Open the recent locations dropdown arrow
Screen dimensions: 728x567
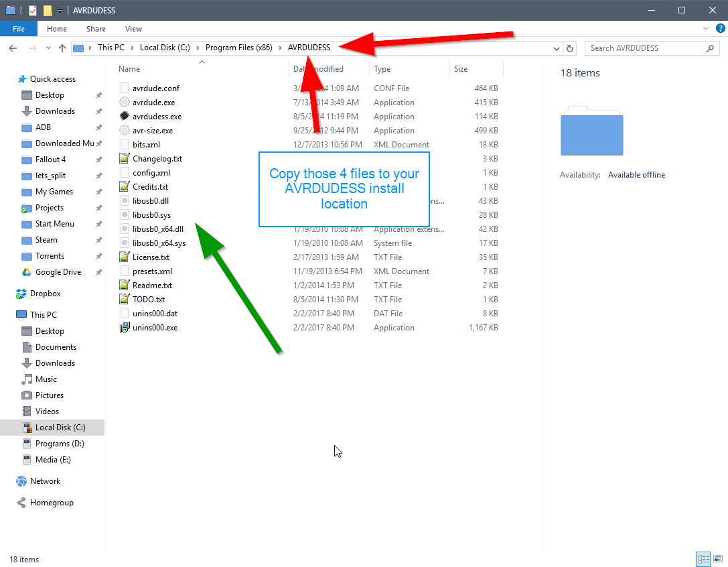48,48
